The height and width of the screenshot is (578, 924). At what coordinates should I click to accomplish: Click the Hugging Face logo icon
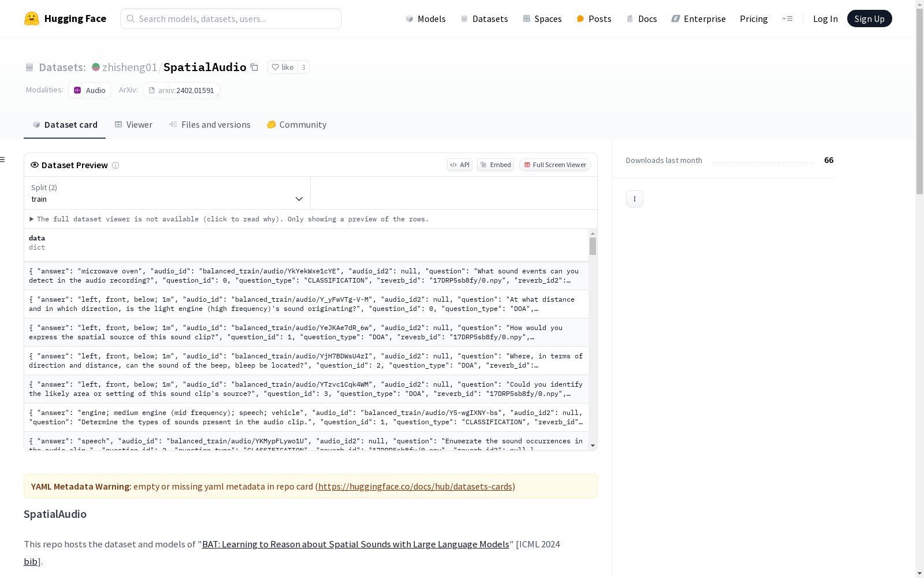coord(32,18)
